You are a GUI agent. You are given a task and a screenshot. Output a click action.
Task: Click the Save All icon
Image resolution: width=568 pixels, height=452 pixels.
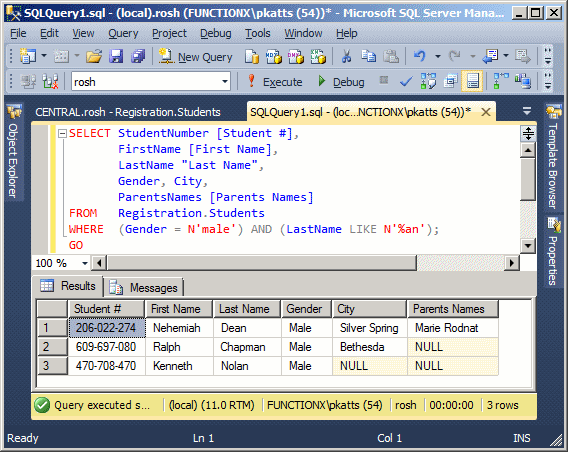click(x=138, y=56)
